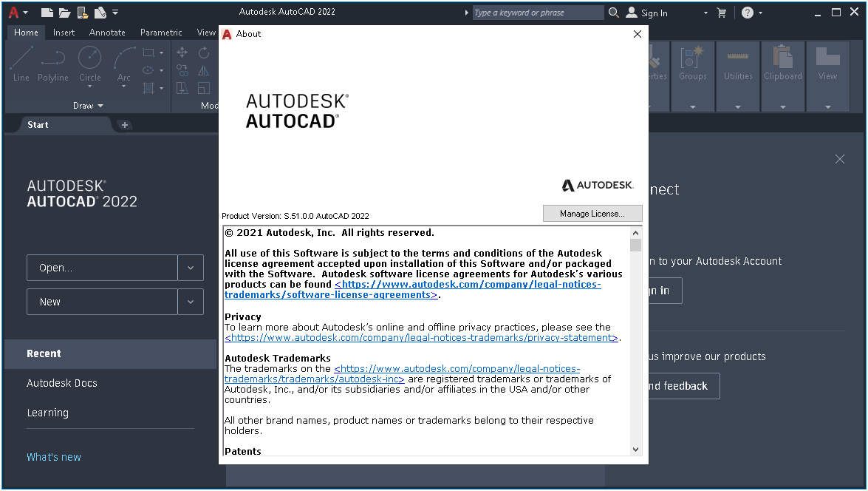868x491 pixels.
Task: Click the Help question mark icon
Action: click(748, 13)
